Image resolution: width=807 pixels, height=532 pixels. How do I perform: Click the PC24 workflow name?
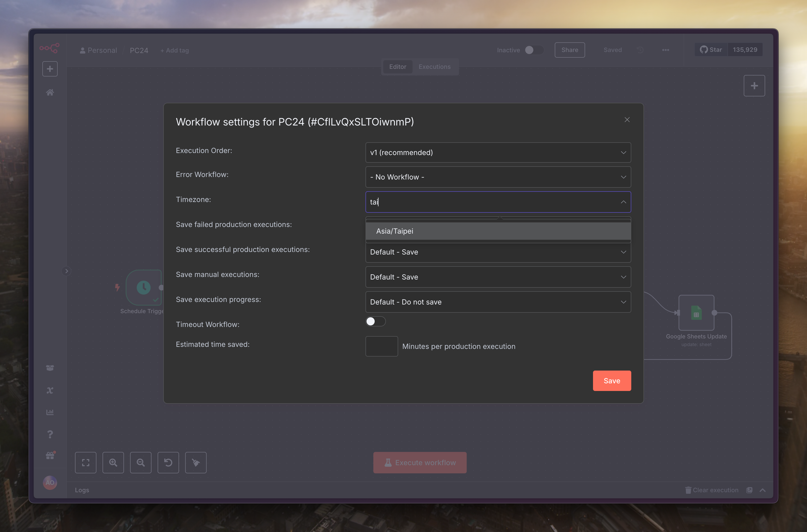click(139, 50)
